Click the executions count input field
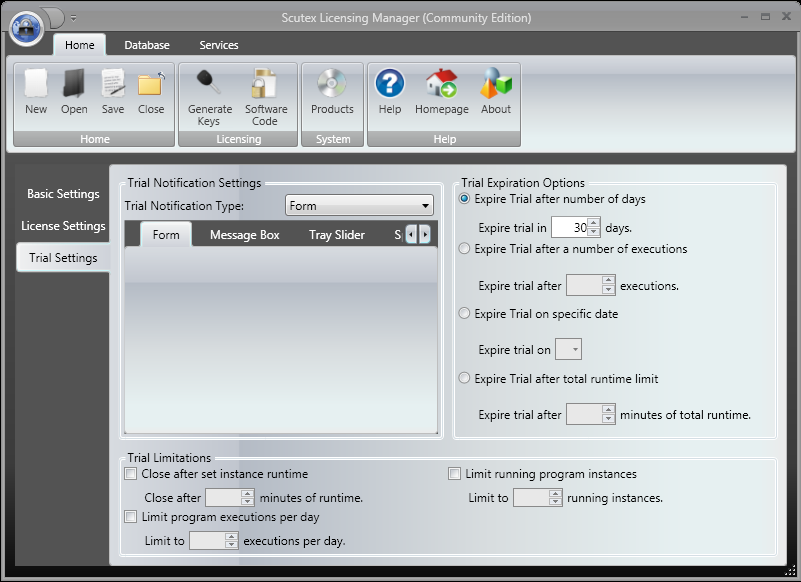Image resolution: width=801 pixels, height=582 pixels. [584, 286]
